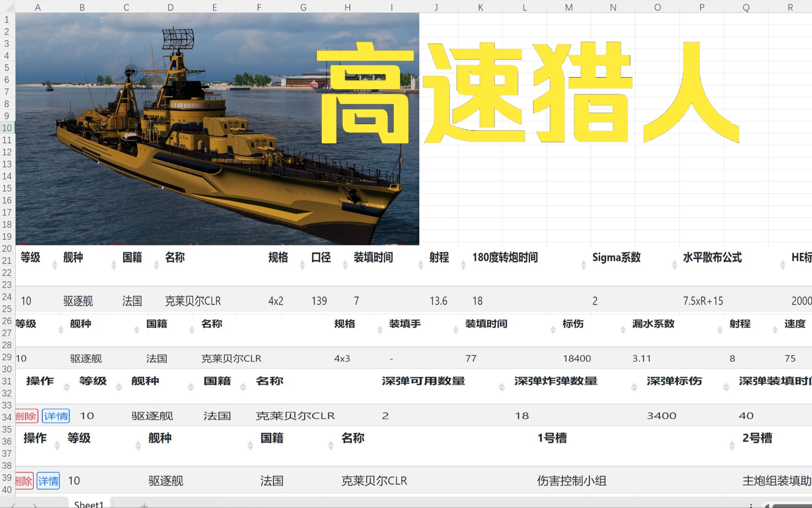Click 详情 button in row 34
Screen dimensions: 812x508
56,416
